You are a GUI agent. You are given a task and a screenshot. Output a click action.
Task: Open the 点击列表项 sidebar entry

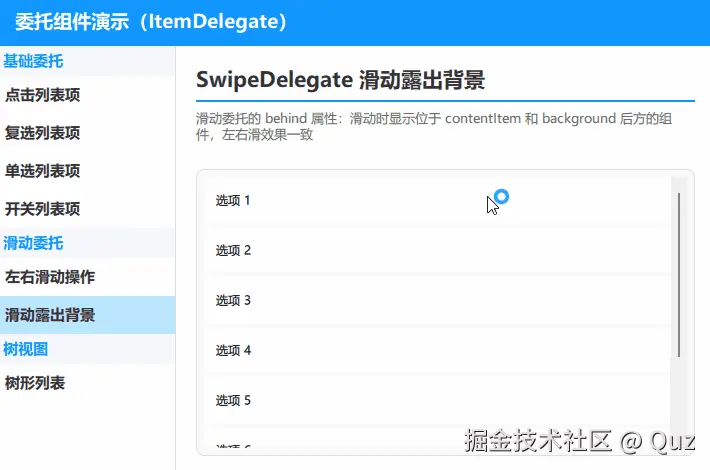tap(87, 95)
